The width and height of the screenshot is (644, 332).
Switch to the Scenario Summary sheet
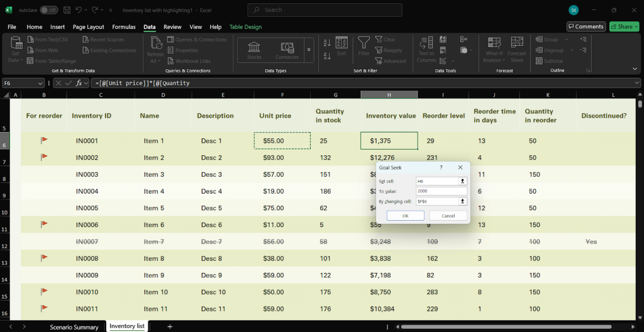[x=74, y=327]
